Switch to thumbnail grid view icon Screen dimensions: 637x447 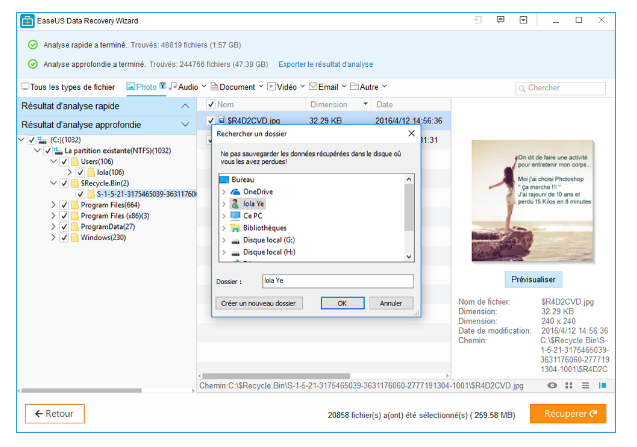pyautogui.click(x=569, y=385)
